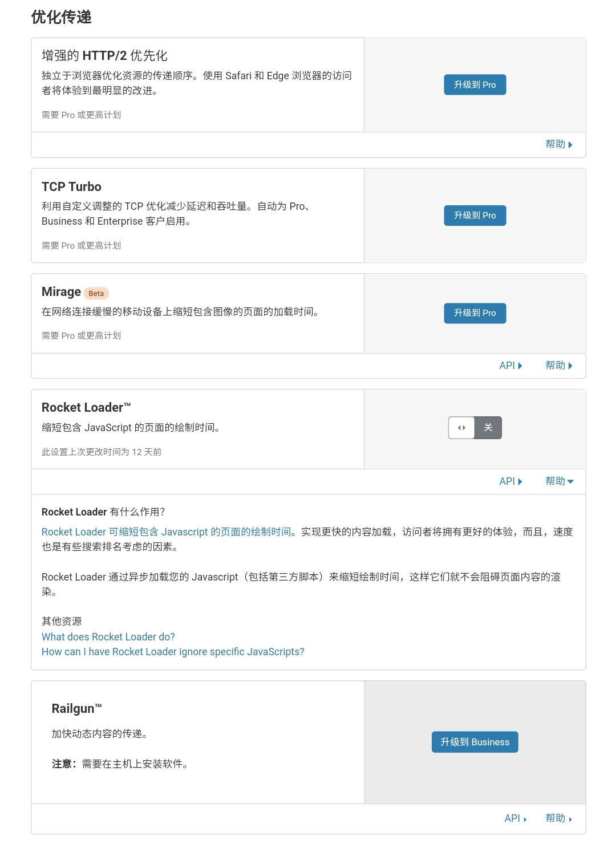
Task: Click the 增强的 HTTP/2 优先化 heading
Action: click(104, 55)
